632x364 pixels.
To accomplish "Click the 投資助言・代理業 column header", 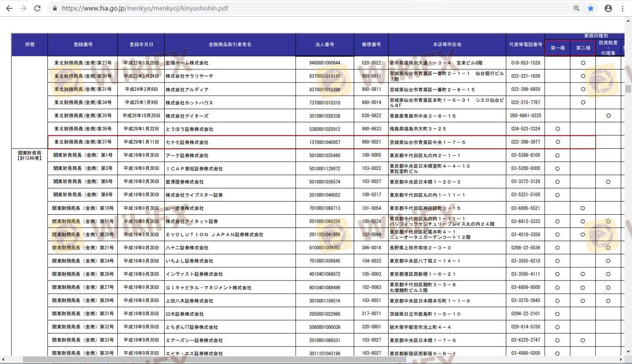I will [x=608, y=48].
